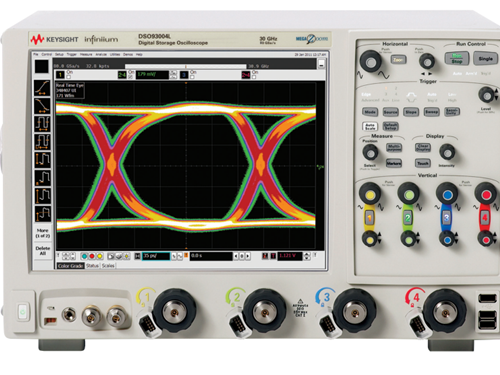
Task: Open the Analyze menu
Action: point(101,54)
